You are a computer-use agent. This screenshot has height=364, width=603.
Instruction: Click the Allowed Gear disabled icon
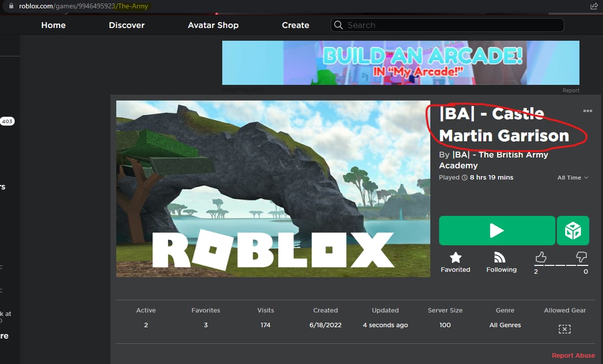(x=565, y=329)
